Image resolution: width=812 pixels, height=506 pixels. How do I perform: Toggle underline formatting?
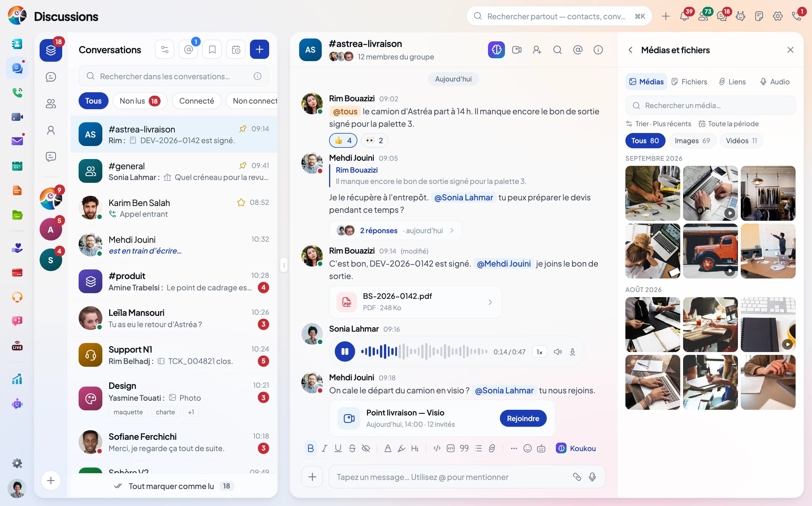tap(338, 448)
